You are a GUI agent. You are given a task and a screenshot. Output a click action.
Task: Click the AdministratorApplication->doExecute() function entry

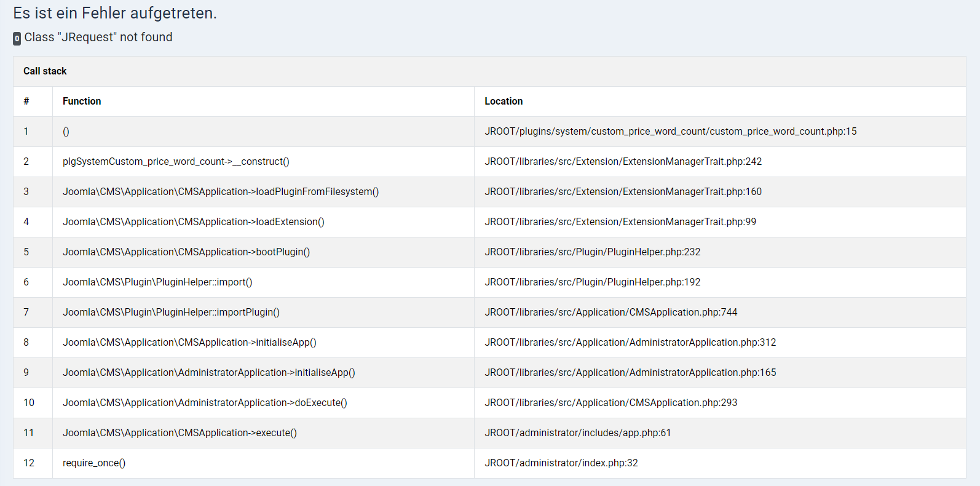pyautogui.click(x=205, y=403)
